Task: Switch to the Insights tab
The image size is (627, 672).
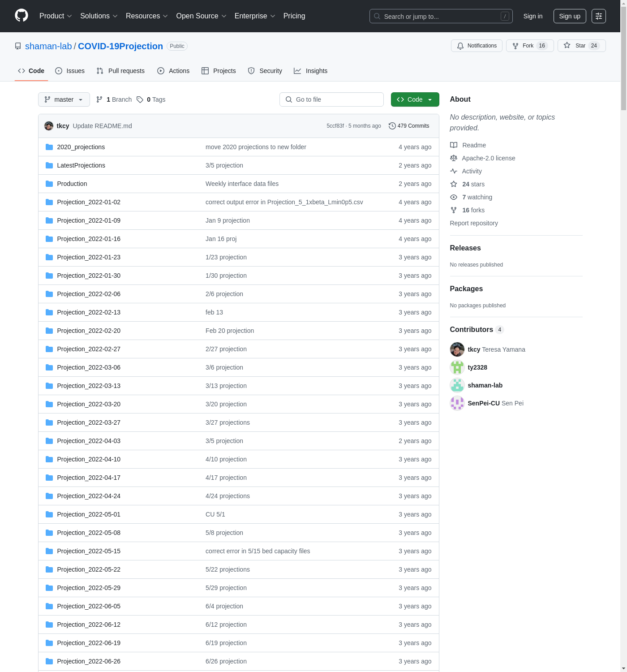Action: pos(311,71)
